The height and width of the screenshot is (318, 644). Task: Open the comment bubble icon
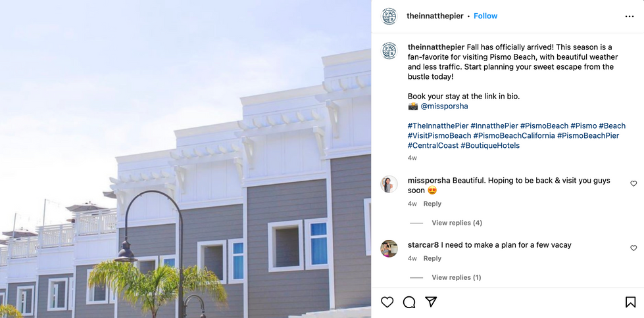point(409,302)
